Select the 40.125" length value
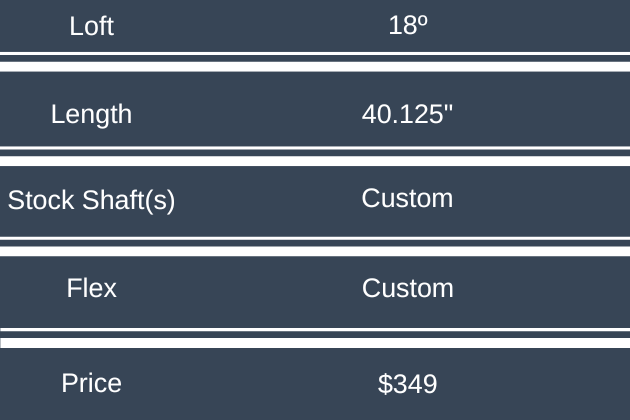This screenshot has width=630, height=420. 408,114
